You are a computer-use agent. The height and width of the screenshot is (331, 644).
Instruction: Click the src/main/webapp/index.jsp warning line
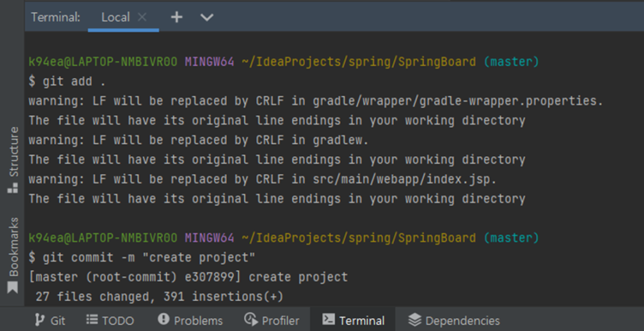coord(262,179)
